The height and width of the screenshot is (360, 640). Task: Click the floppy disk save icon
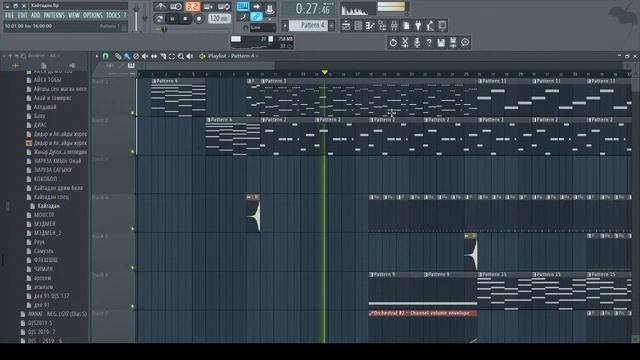click(x=441, y=42)
